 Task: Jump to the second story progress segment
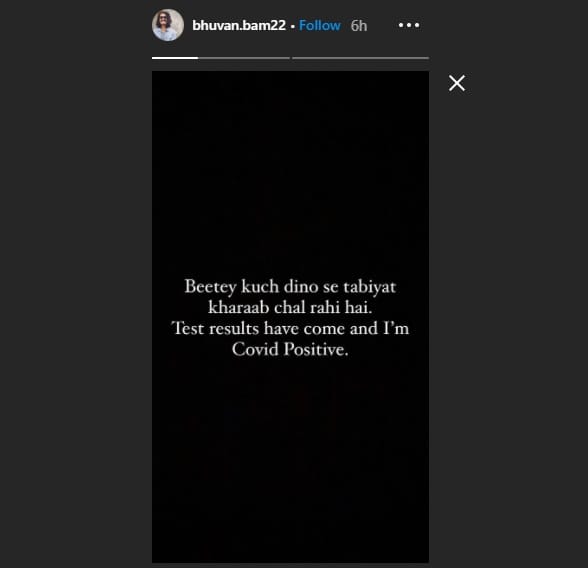(360, 58)
